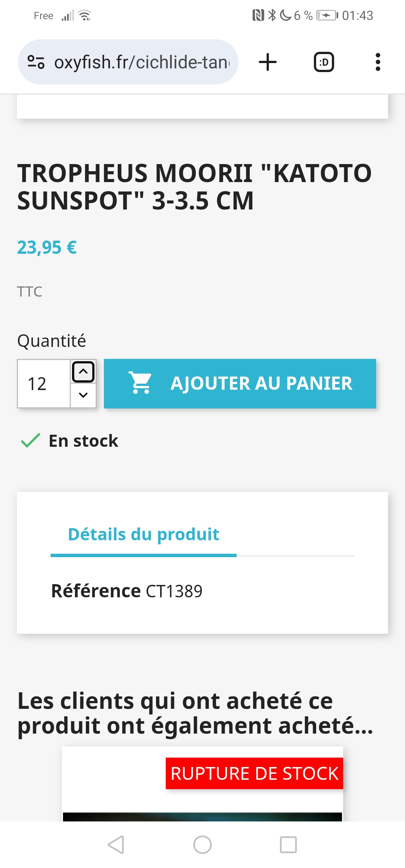Click Ajouter au panier button
Screen dimensions: 405x868
click(x=240, y=383)
